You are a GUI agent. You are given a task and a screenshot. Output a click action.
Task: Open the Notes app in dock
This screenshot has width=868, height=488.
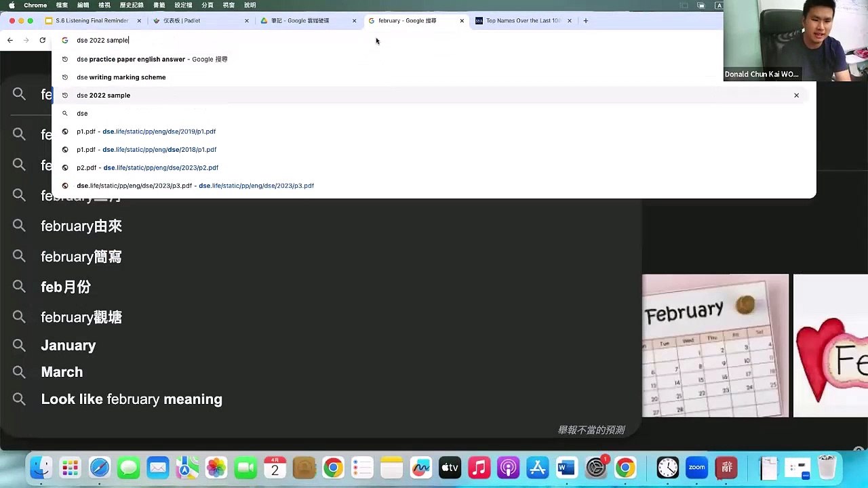pos(391,468)
